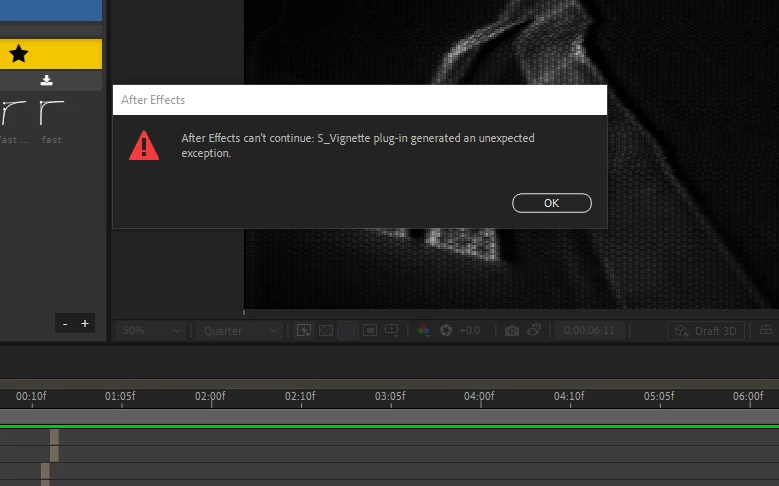This screenshot has height=486, width=779.
Task: Click the 01:05f mark on time ruler
Action: click(120, 397)
